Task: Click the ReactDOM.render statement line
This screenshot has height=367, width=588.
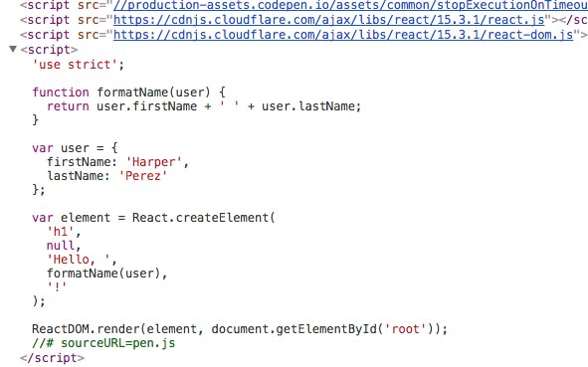Action: point(240,329)
